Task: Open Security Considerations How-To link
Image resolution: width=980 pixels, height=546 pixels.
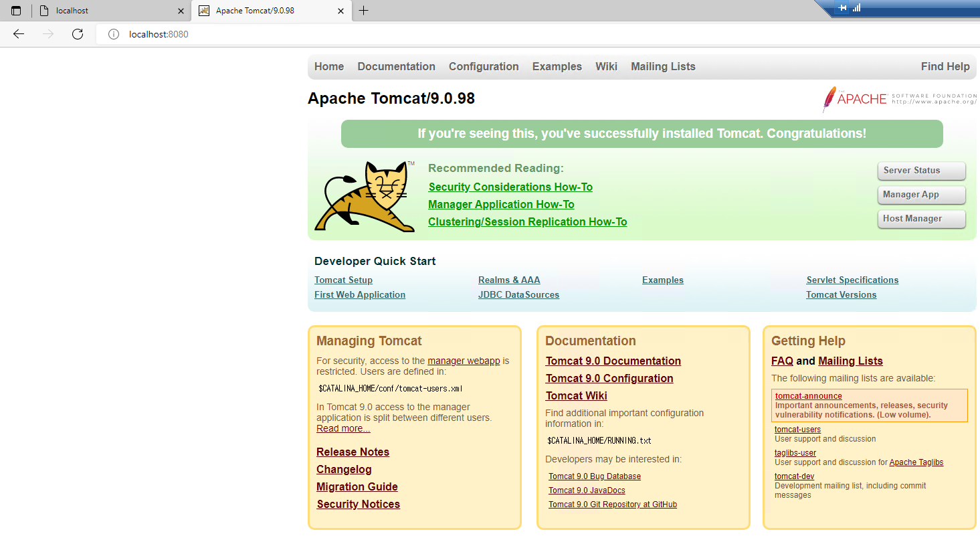Action: pos(510,187)
